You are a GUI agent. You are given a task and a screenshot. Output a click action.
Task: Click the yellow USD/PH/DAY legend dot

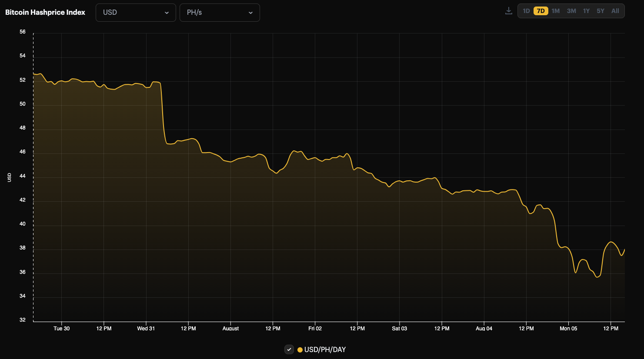point(300,349)
